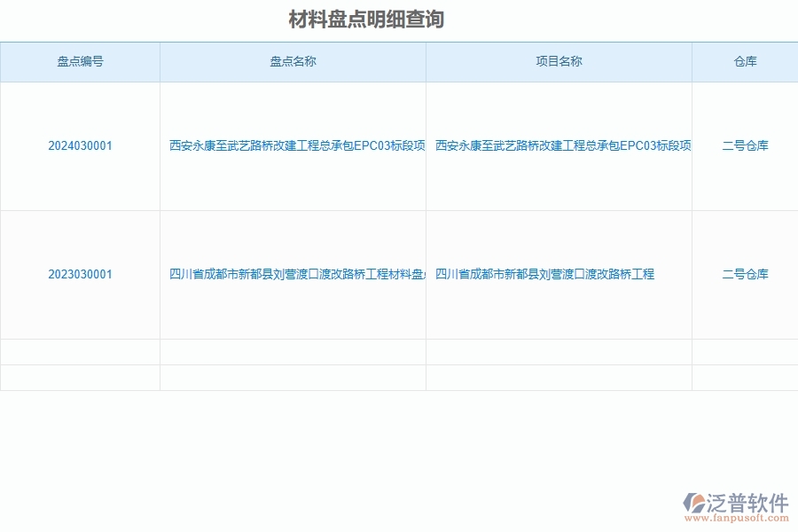Open the 四川省成都市新都县刘营渡口渡改路桥工程材料盘点 name
Screen dimensions: 798x532
point(293,273)
